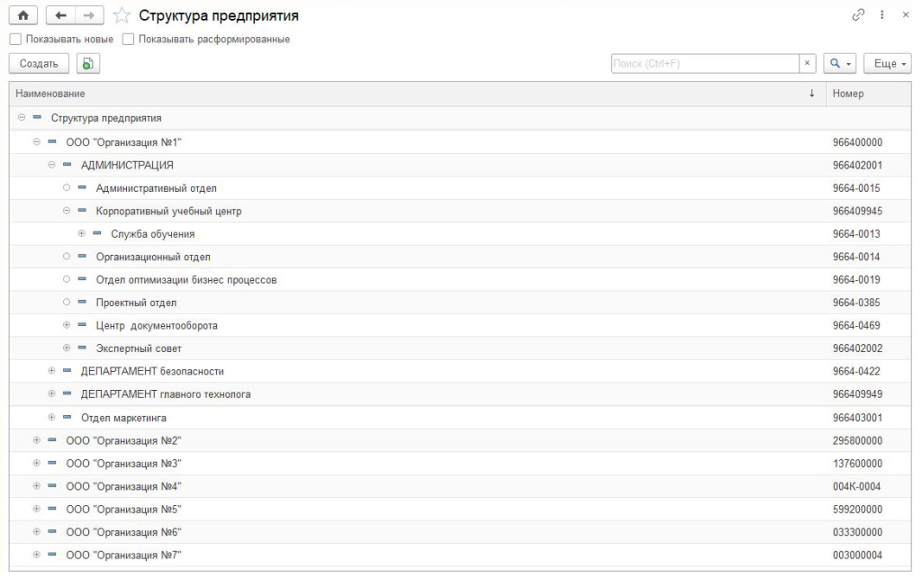Expand ООО "Организация №2" node
This screenshot has width=922, height=588.
click(x=37, y=440)
